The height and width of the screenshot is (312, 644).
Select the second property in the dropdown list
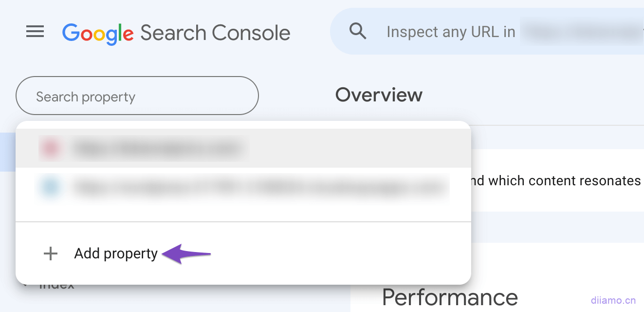click(243, 187)
